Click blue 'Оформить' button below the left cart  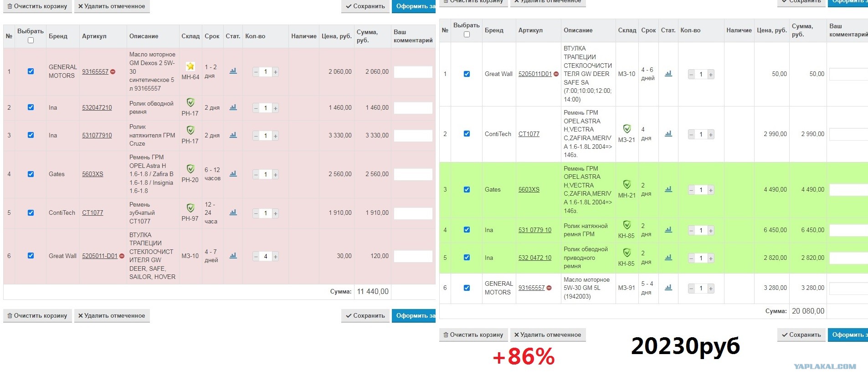[x=414, y=315]
